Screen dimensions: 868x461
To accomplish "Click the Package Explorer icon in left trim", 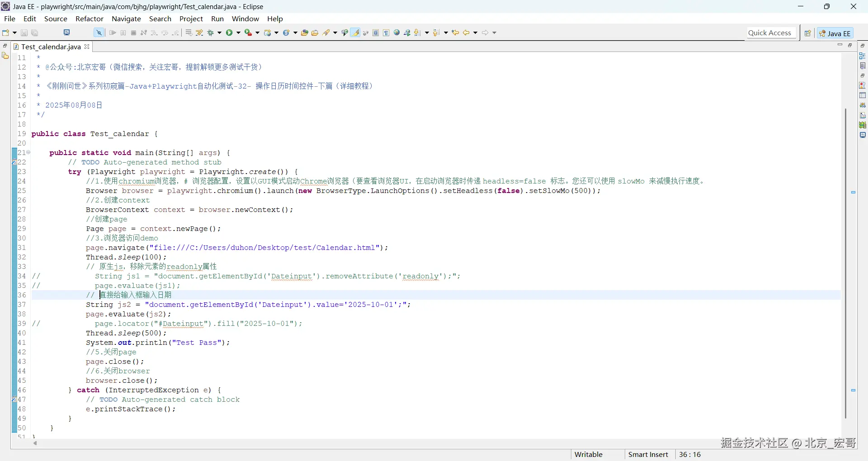I will (x=5, y=56).
